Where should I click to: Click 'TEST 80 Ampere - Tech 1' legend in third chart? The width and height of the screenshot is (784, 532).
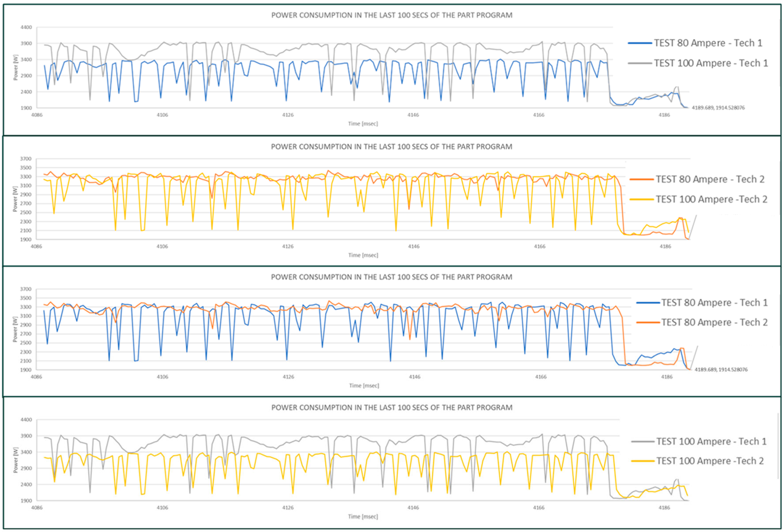click(x=714, y=303)
